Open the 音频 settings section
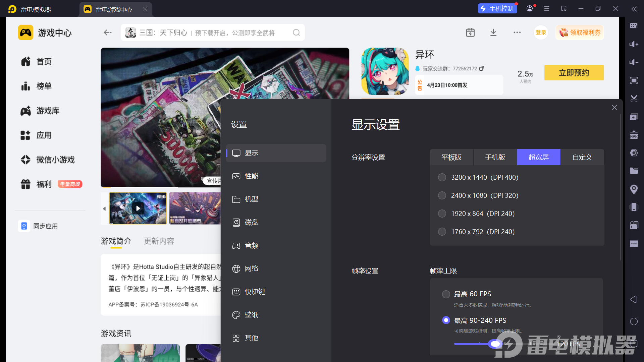The height and width of the screenshot is (362, 644). click(x=276, y=246)
